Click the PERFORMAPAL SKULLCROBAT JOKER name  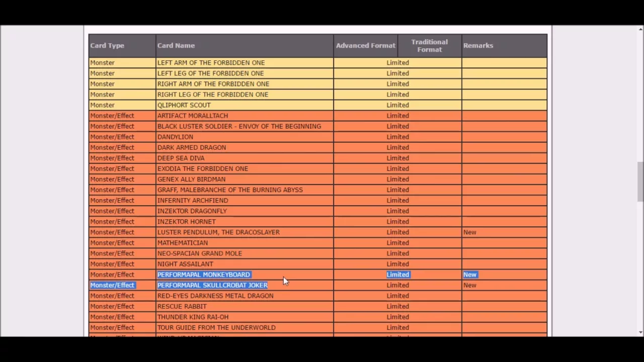(x=212, y=285)
